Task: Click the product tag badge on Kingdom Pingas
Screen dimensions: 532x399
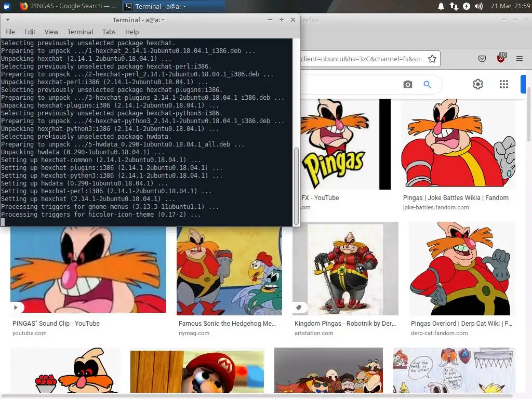Action: 299,308
